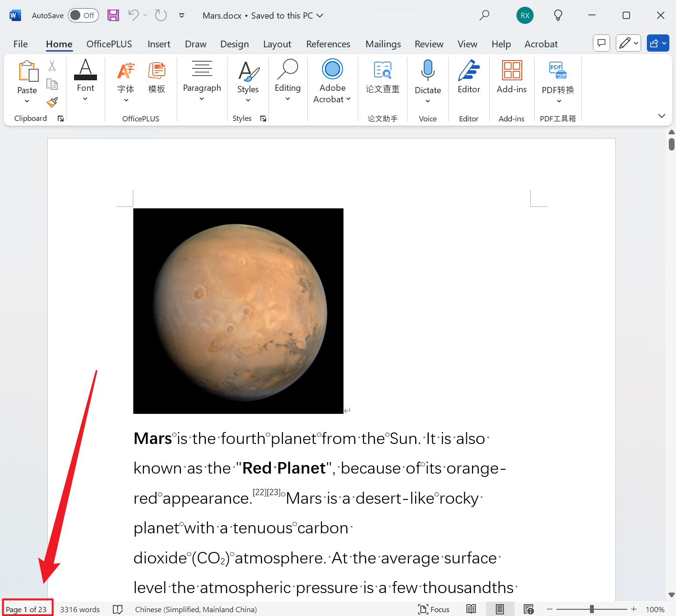Open the Add-ins gallery

point(511,77)
